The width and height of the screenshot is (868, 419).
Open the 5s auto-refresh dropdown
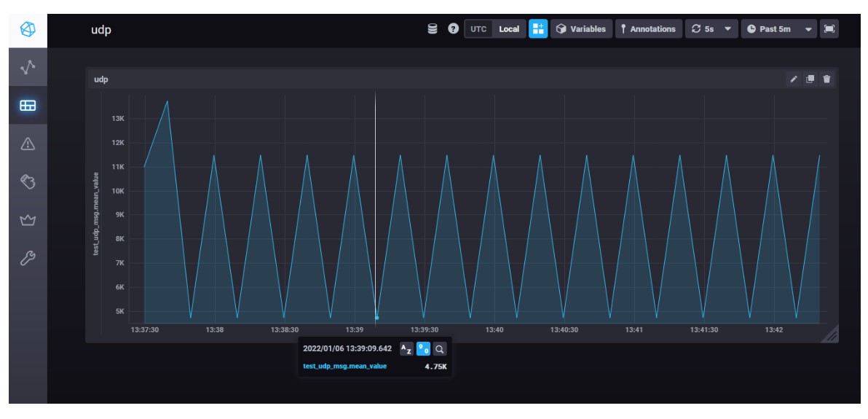(x=711, y=29)
